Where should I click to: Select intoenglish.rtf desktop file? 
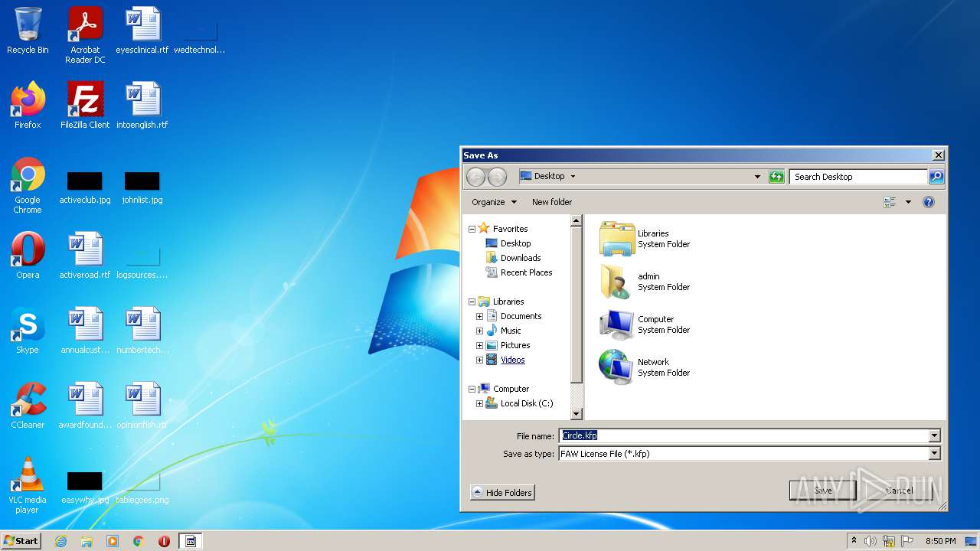(x=142, y=106)
